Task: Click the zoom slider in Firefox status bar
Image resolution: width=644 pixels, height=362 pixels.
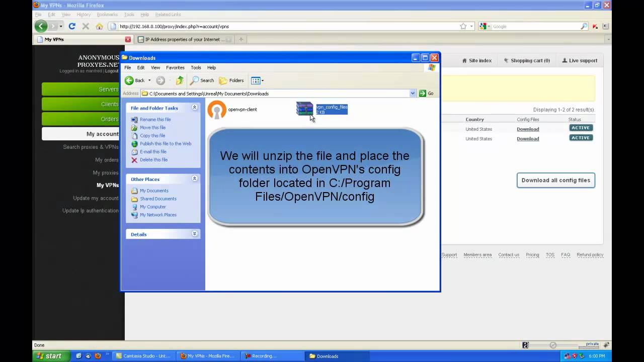Action: coord(553,345)
